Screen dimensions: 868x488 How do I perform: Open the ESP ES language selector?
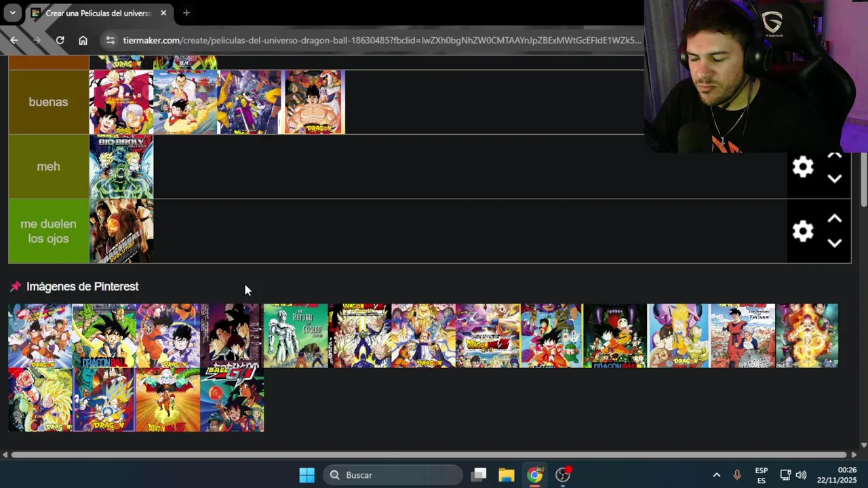click(x=762, y=475)
